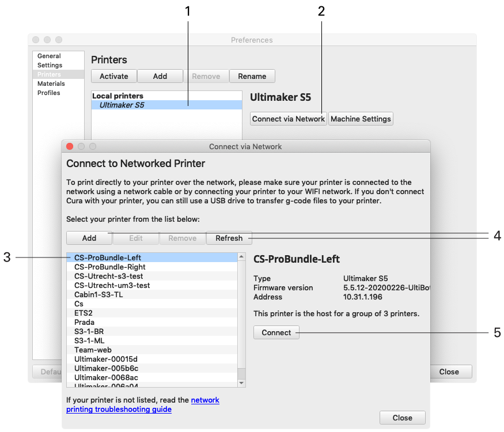Select Ultimaker S5 under Local printers

coord(122,105)
